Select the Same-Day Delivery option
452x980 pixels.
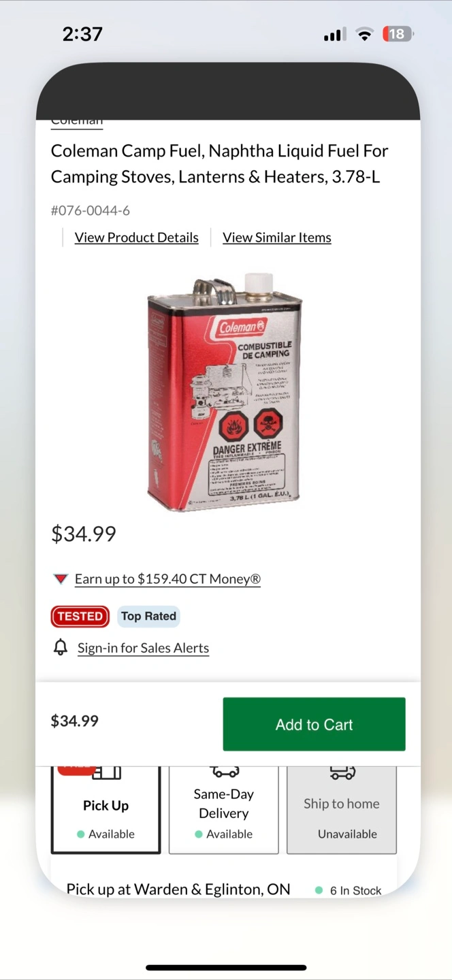[224, 810]
